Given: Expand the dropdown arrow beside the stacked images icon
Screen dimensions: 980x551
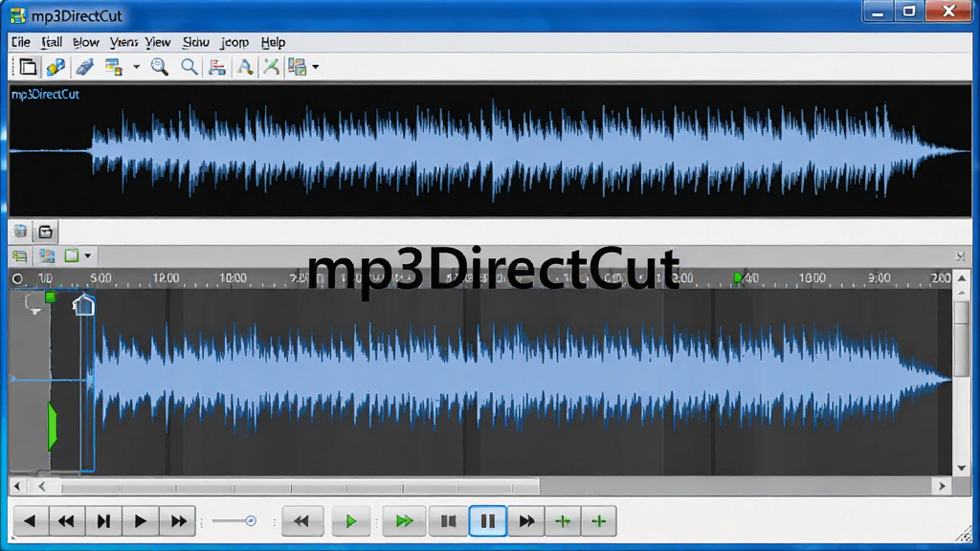Looking at the screenshot, I should [316, 67].
